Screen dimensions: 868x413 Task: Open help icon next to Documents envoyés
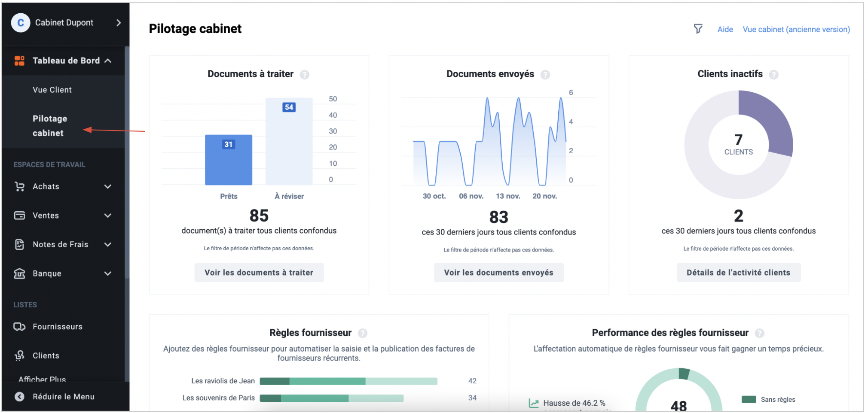[x=545, y=75]
